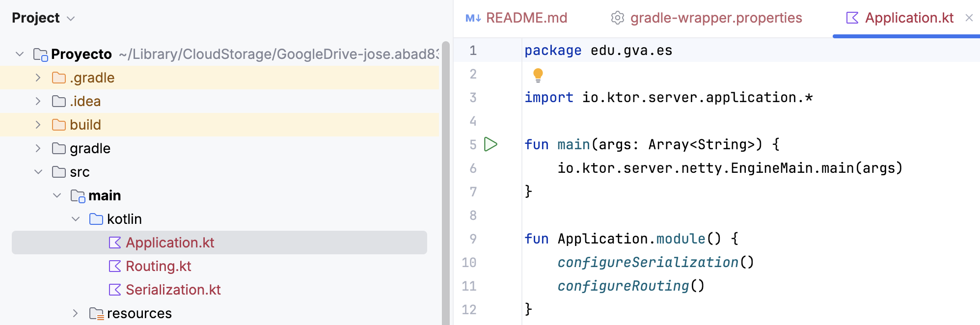The image size is (980, 325).
Task: Expand the resources folder chevron
Action: 75,313
